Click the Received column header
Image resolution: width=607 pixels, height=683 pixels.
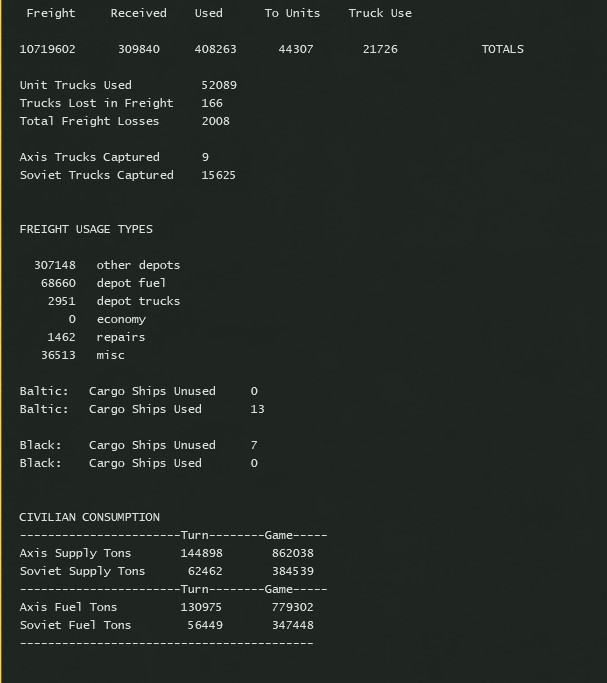pos(138,14)
